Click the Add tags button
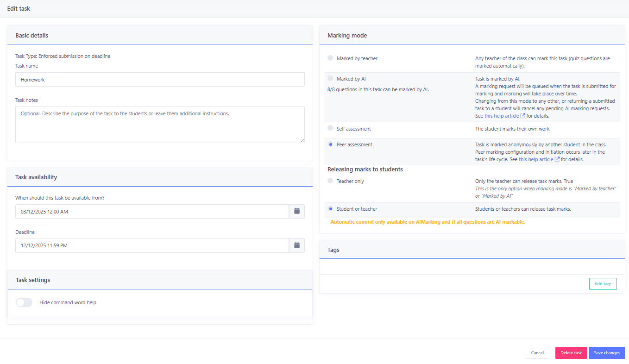 (x=603, y=284)
